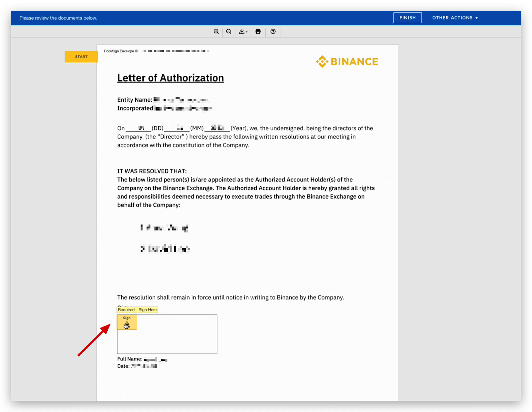532x412 pixels.
Task: Click the Binance logo in the document
Action: [347, 62]
